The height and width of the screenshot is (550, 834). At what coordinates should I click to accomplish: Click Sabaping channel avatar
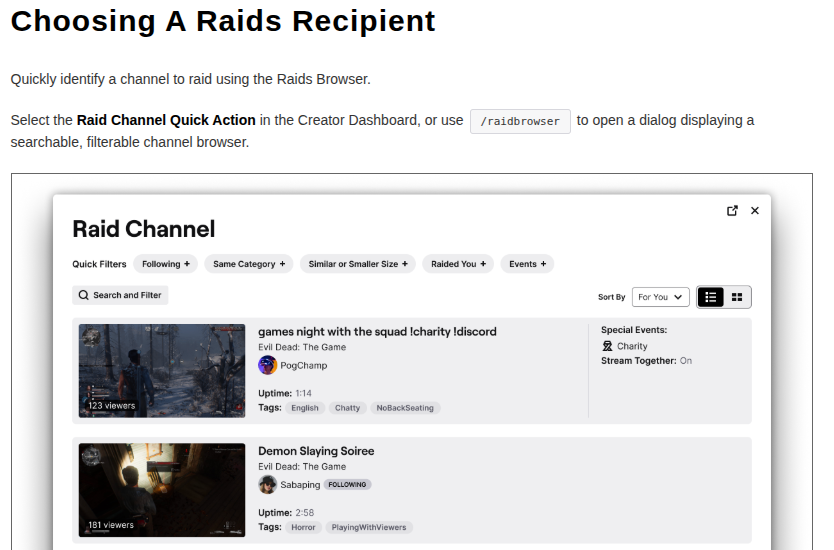tap(268, 485)
